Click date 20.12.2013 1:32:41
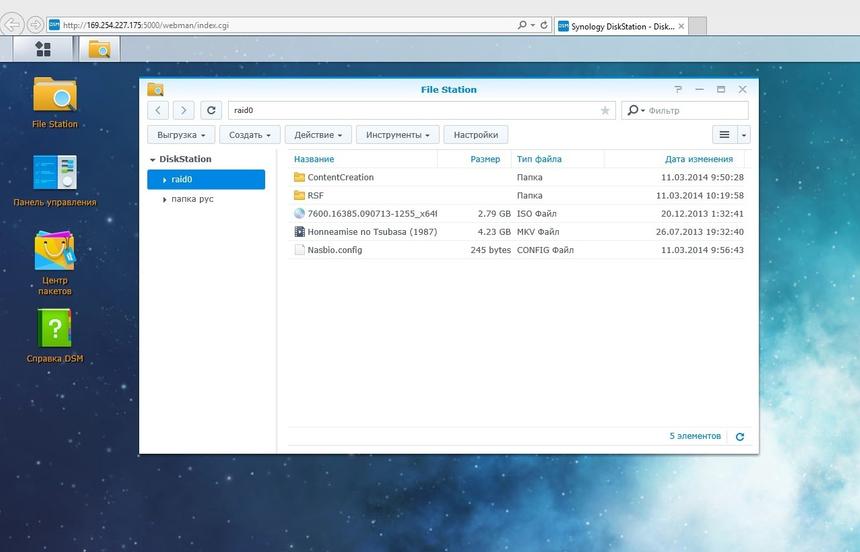Screen dimensions: 860x552 pos(702,213)
